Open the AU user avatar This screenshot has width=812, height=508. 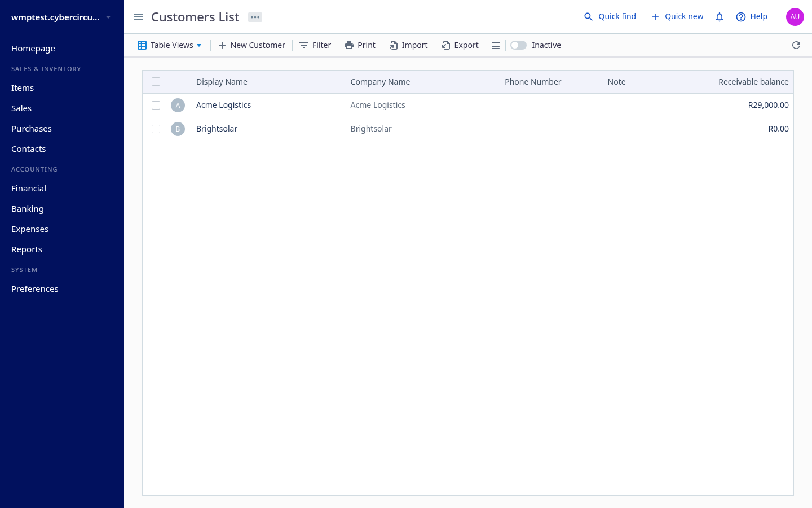(795, 17)
